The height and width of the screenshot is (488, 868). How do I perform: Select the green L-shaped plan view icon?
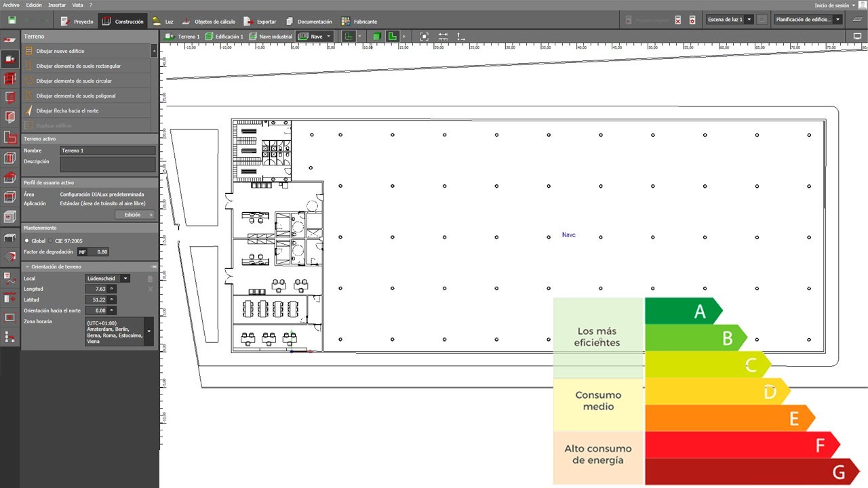(x=392, y=36)
